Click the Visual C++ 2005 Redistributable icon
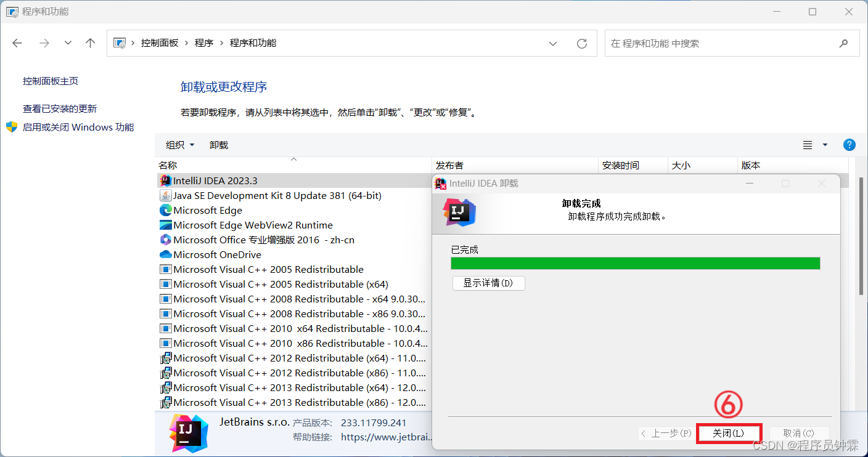The width and height of the screenshot is (868, 457). [x=165, y=269]
